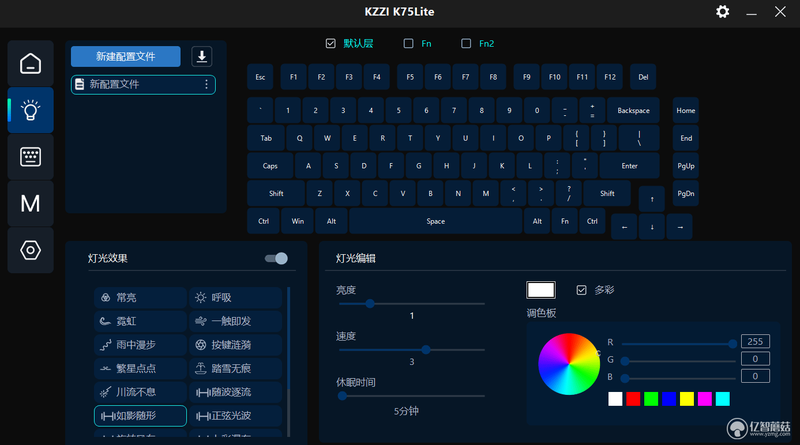Select the 川流不息 effect

(x=140, y=392)
